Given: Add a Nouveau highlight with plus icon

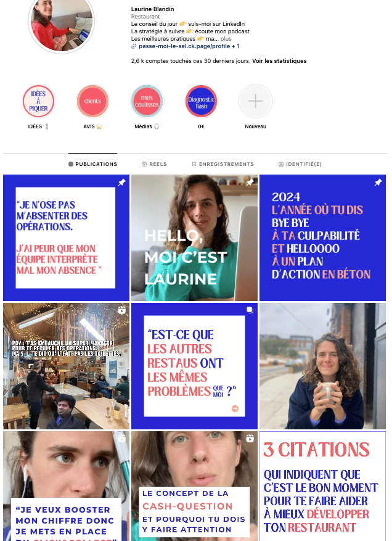Looking at the screenshot, I should point(255,101).
